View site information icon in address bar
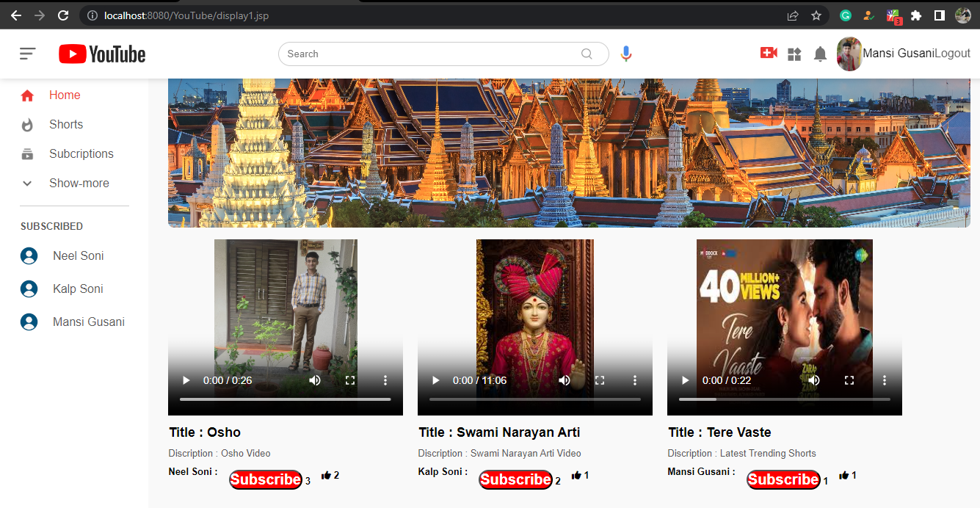 click(92, 15)
